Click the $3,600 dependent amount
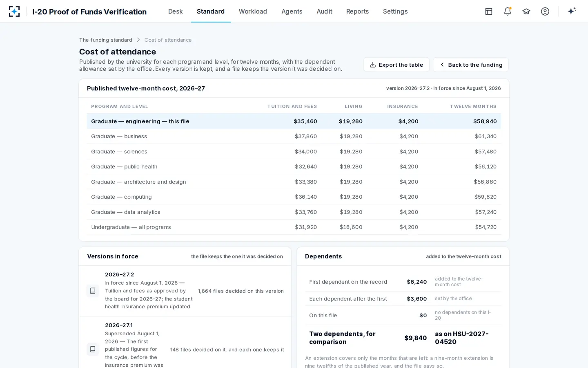 point(417,299)
